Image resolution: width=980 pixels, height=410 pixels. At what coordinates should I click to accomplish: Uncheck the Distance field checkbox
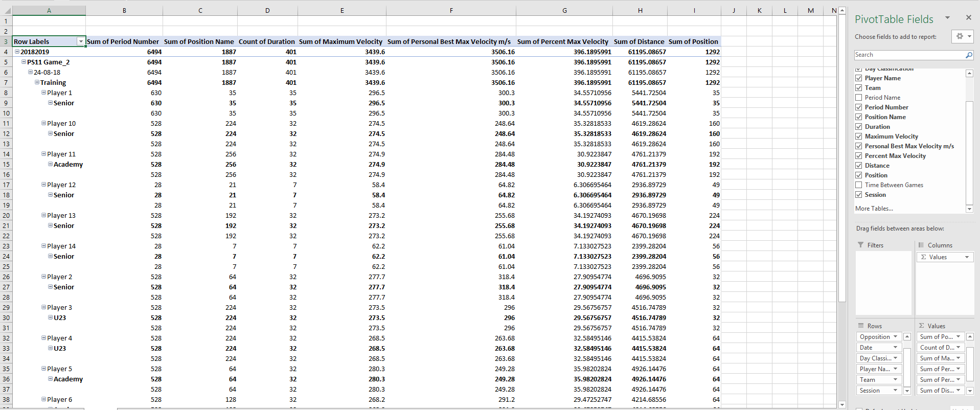point(859,166)
